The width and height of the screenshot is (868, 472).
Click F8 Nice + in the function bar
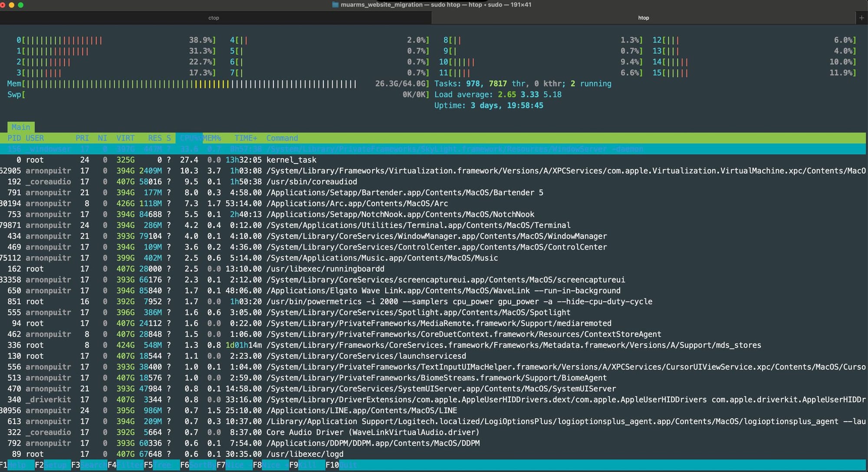[x=270, y=465]
